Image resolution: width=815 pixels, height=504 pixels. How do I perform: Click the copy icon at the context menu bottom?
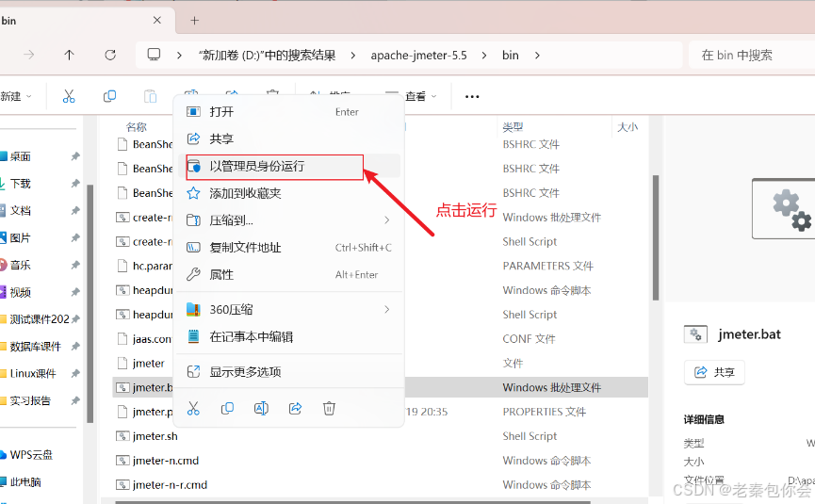(x=227, y=409)
